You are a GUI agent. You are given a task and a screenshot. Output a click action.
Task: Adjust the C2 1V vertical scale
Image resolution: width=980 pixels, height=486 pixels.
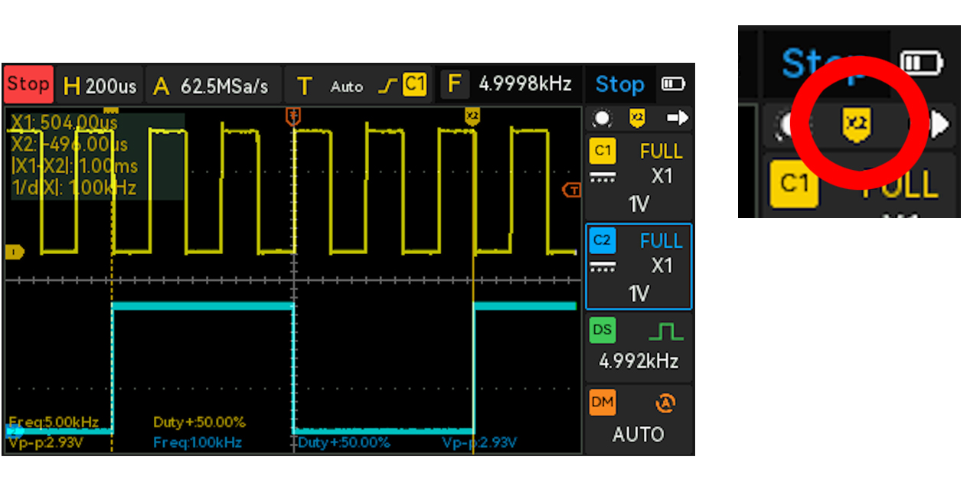point(639,293)
